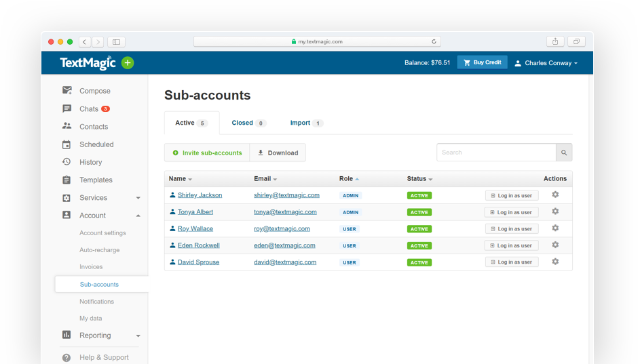
Task: Click the Templates clipboard icon
Action: coord(67,180)
